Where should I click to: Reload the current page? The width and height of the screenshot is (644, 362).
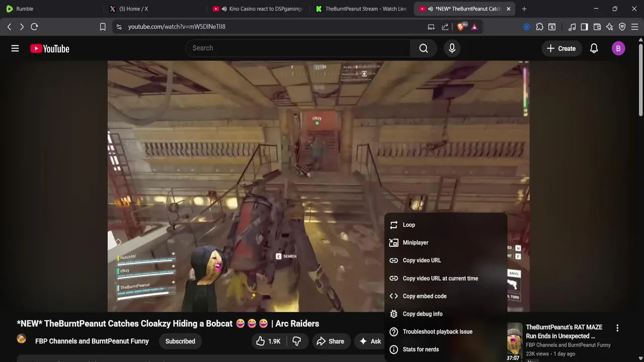coord(34,27)
